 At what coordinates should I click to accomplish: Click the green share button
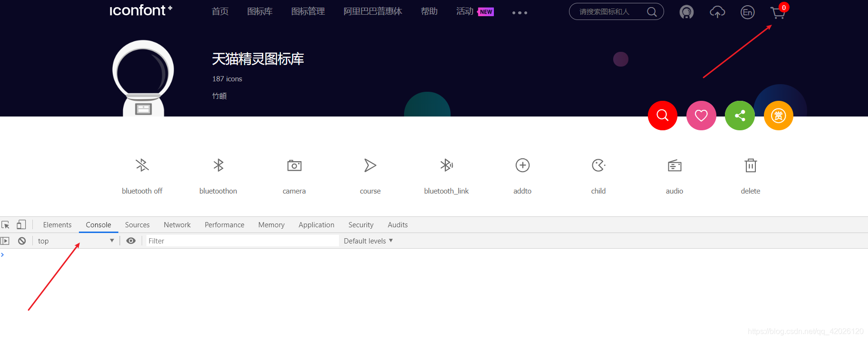740,116
